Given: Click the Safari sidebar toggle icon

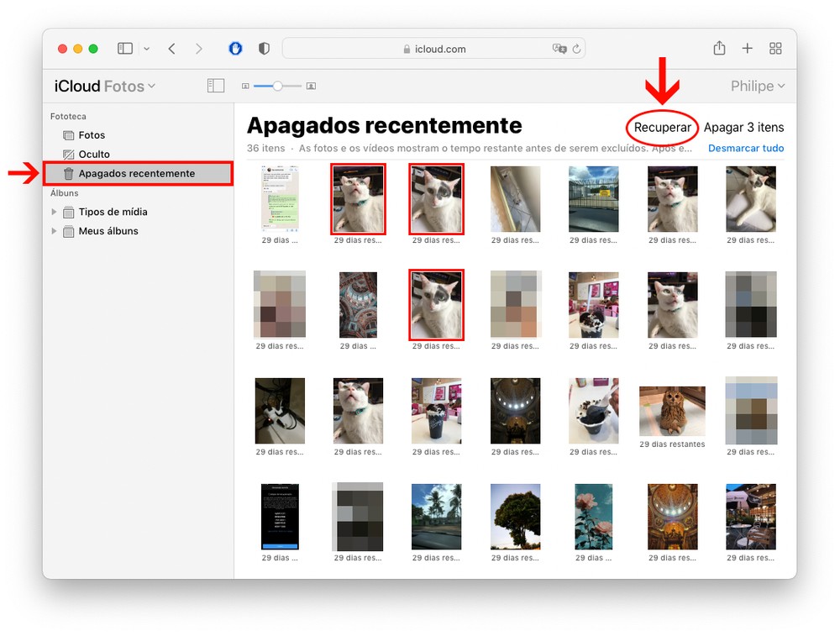Looking at the screenshot, I should [x=125, y=49].
